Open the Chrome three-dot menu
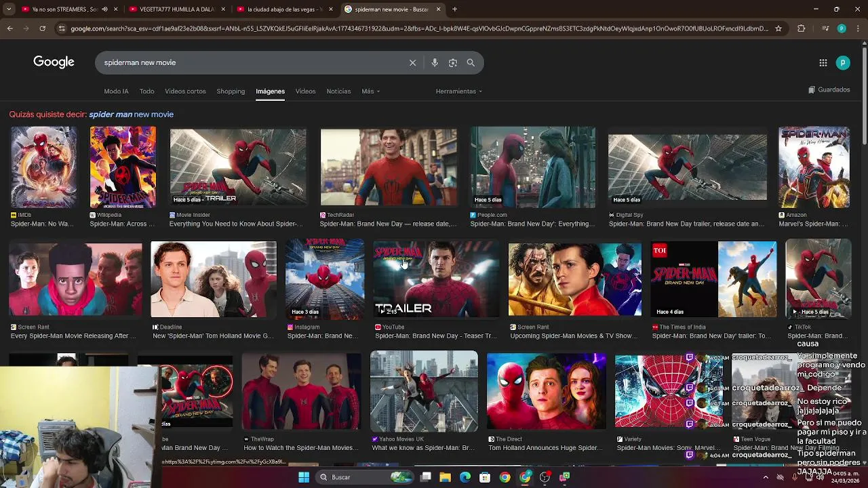 click(858, 28)
